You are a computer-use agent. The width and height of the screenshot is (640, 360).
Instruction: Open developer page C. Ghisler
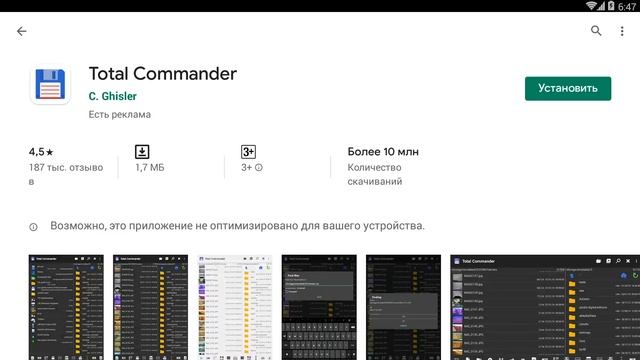tap(113, 96)
